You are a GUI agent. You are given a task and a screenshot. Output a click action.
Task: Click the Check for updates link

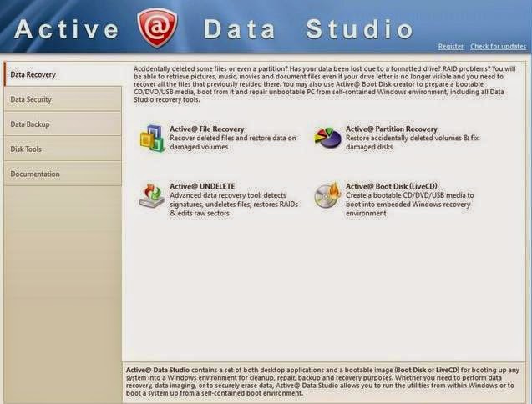(x=498, y=47)
